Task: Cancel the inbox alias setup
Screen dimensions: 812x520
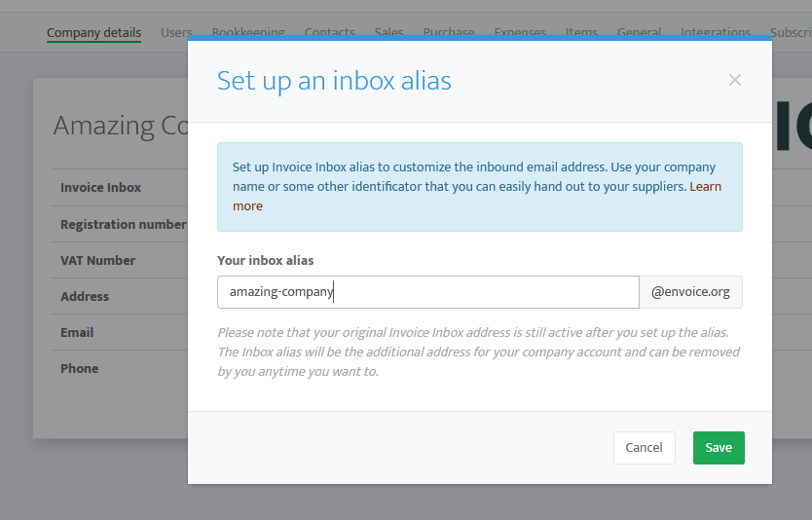Action: [644, 448]
